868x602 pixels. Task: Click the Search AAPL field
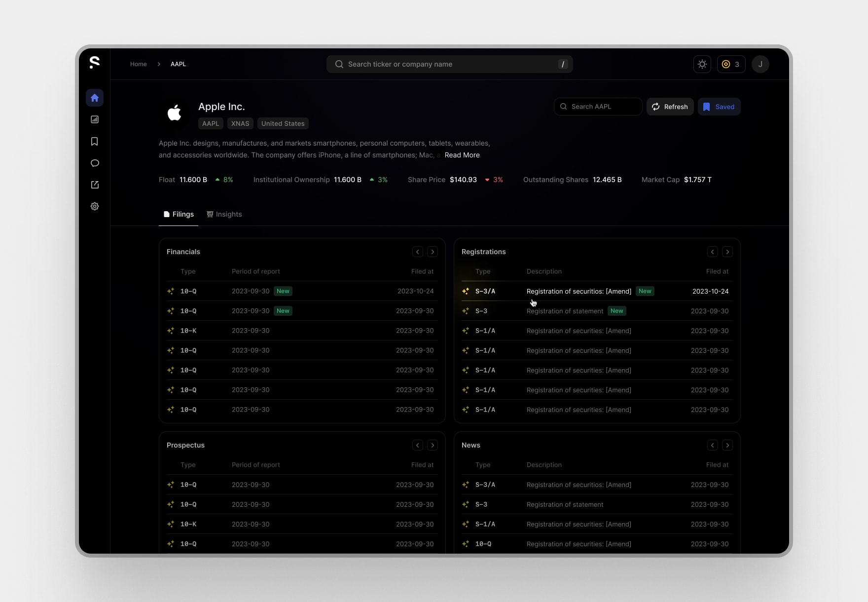coord(598,107)
